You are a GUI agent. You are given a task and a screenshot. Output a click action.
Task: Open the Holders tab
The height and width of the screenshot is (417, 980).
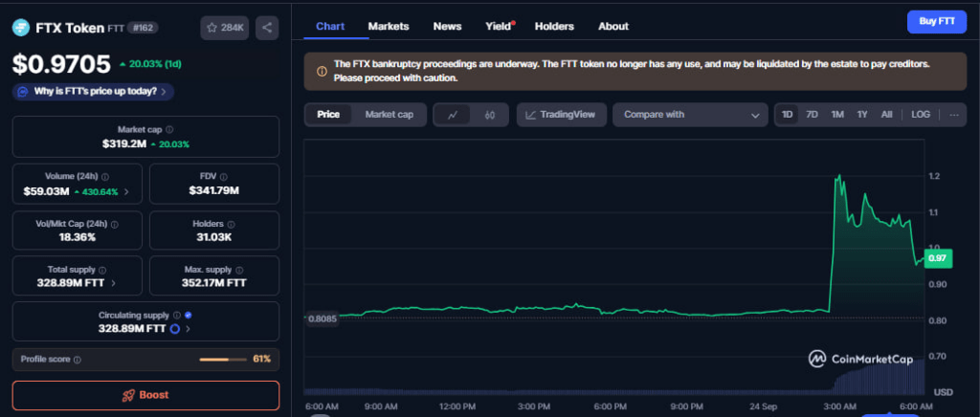pos(554,26)
